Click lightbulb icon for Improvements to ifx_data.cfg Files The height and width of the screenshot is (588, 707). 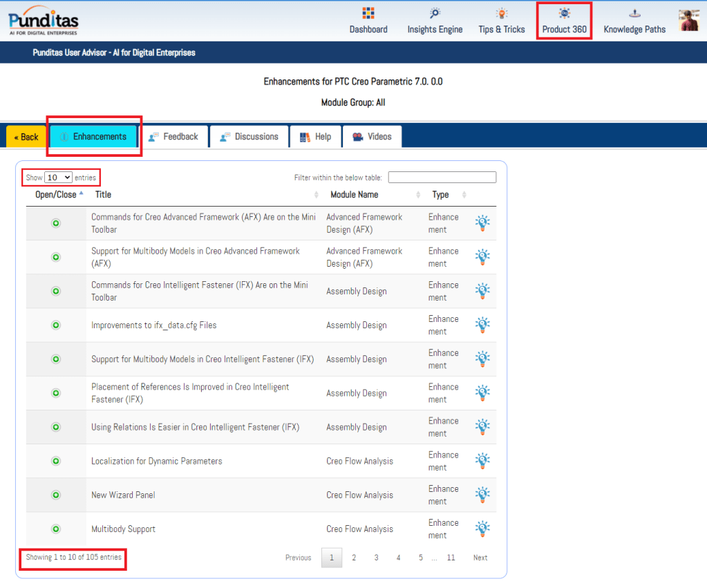482,325
